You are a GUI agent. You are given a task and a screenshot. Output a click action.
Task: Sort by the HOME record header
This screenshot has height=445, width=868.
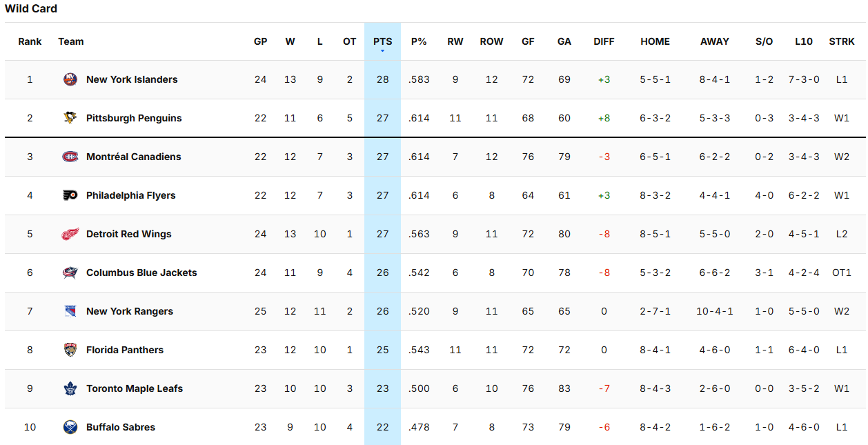655,41
